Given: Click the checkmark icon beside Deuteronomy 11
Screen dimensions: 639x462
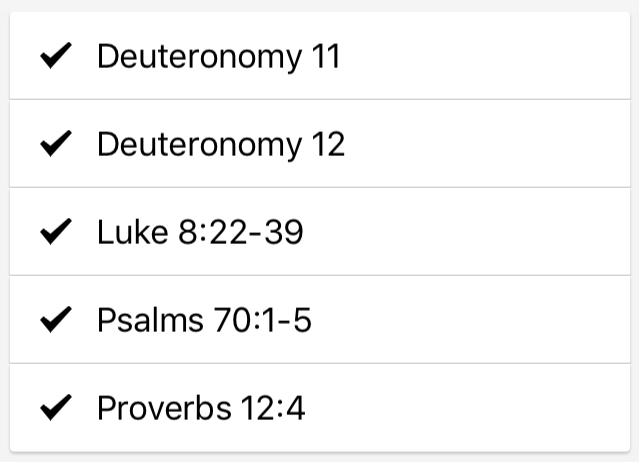Looking at the screenshot, I should 55,57.
